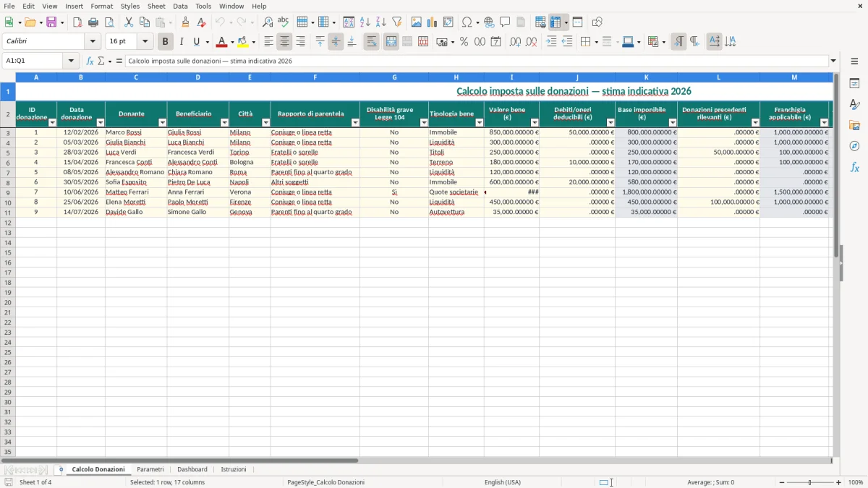The width and height of the screenshot is (868, 488).
Task: Toggle Center Horizontally alignment
Action: (285, 42)
